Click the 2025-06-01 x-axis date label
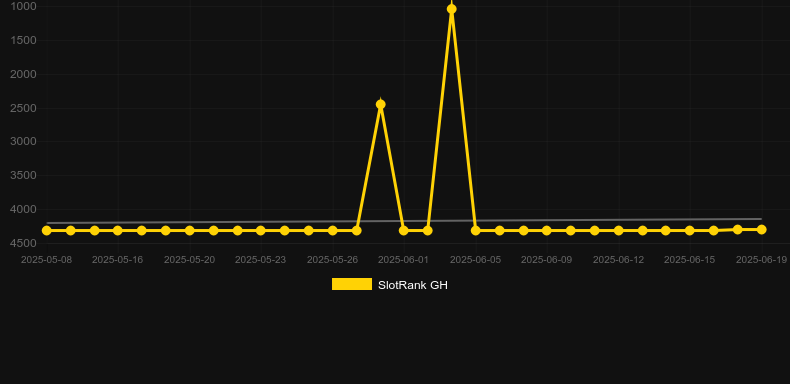The width and height of the screenshot is (790, 384). 404,260
